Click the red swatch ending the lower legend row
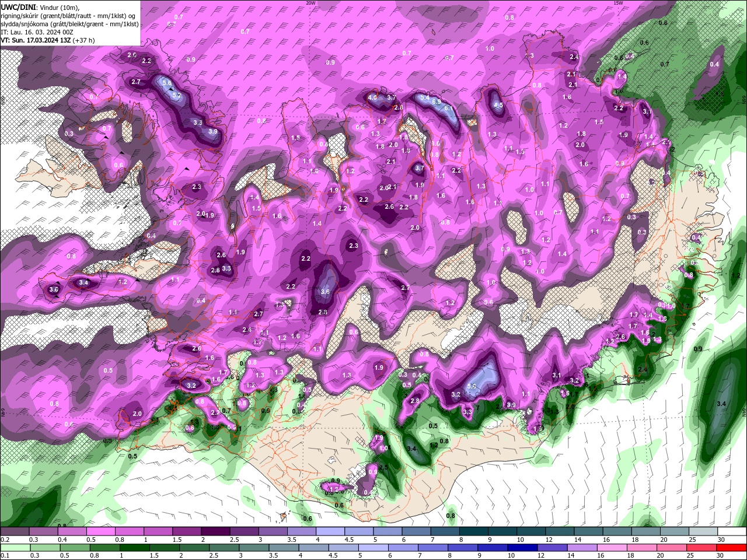The height and width of the screenshot is (560, 747). [731, 548]
